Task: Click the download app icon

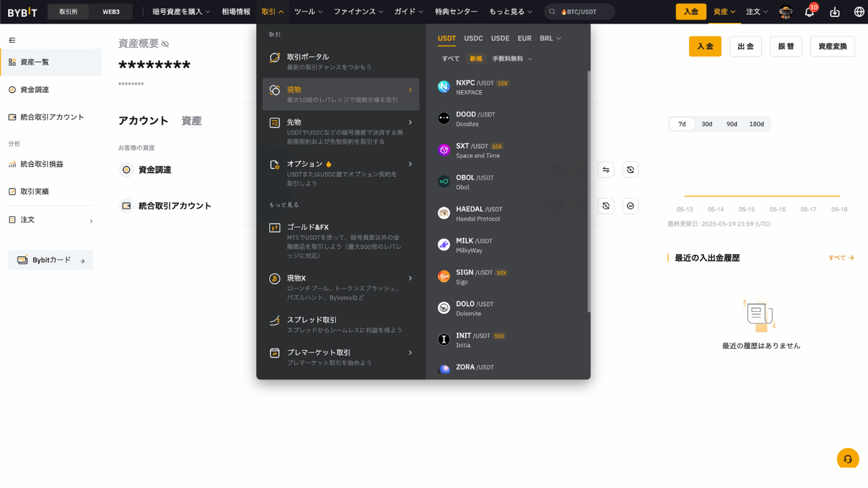Action: coord(835,12)
